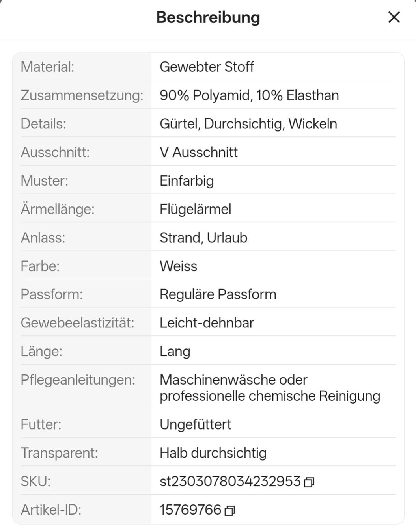Tap the Anlass value Strand, Urlaub
416x532 pixels.
click(x=203, y=238)
